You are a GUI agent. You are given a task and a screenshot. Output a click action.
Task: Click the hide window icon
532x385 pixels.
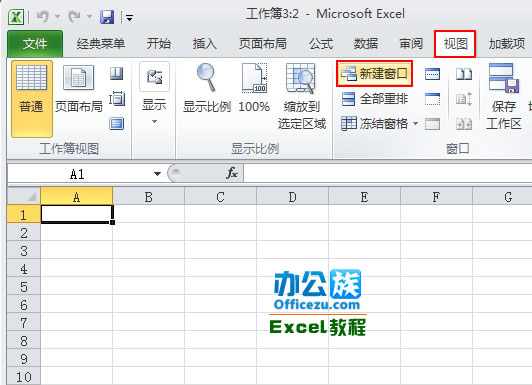433,99
